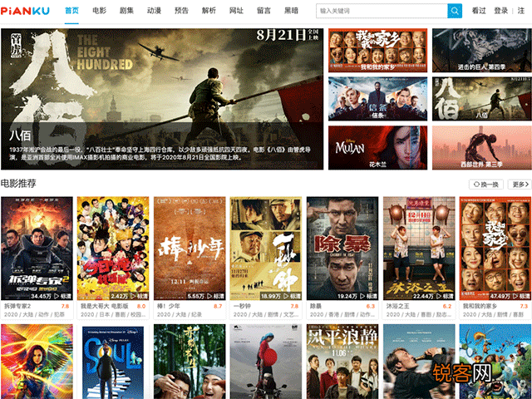Image resolution: width=532 pixels, height=399 pixels.
Task: Click the play icon on 一秒钟 poster
Action: [x=286, y=296]
